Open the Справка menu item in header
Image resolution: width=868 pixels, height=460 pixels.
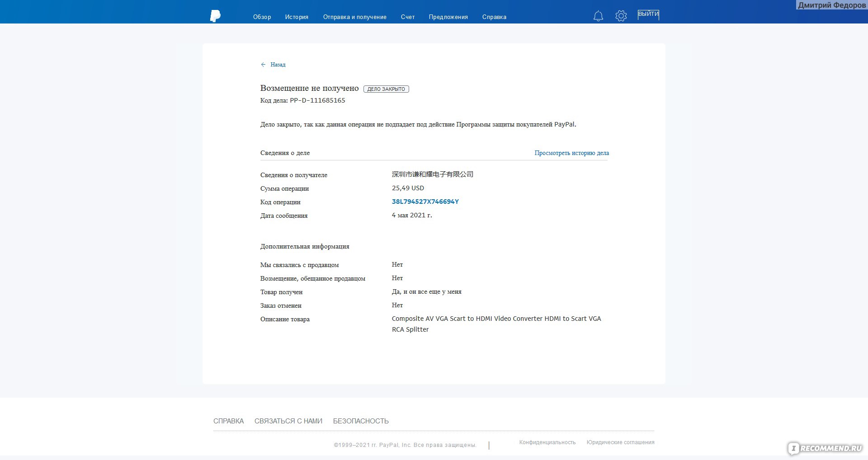(x=494, y=17)
